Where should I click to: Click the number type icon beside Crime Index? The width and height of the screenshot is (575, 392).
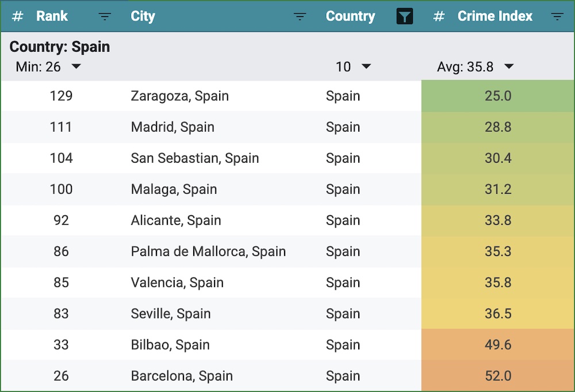(x=439, y=17)
